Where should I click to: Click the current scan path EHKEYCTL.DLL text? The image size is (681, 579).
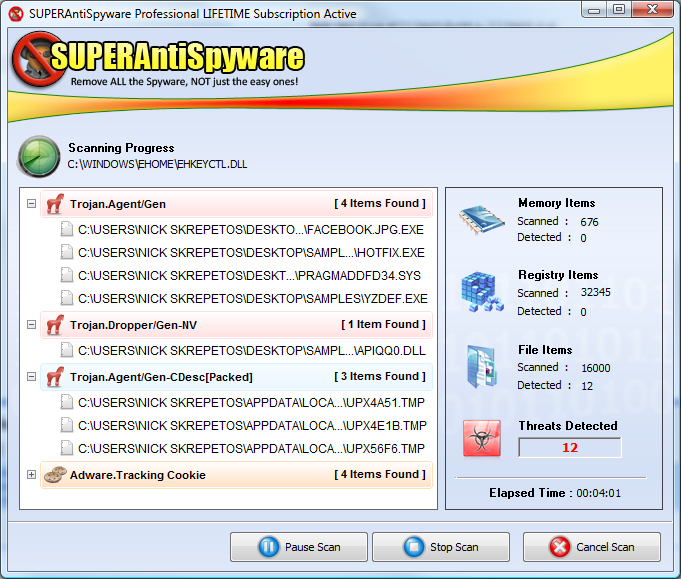tap(157, 164)
